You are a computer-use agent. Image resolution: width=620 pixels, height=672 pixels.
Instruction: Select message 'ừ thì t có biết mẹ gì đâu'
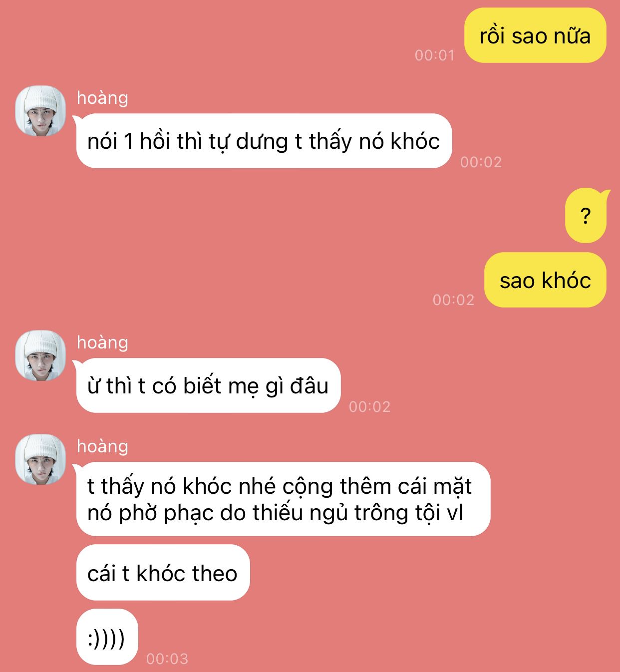pos(208,385)
